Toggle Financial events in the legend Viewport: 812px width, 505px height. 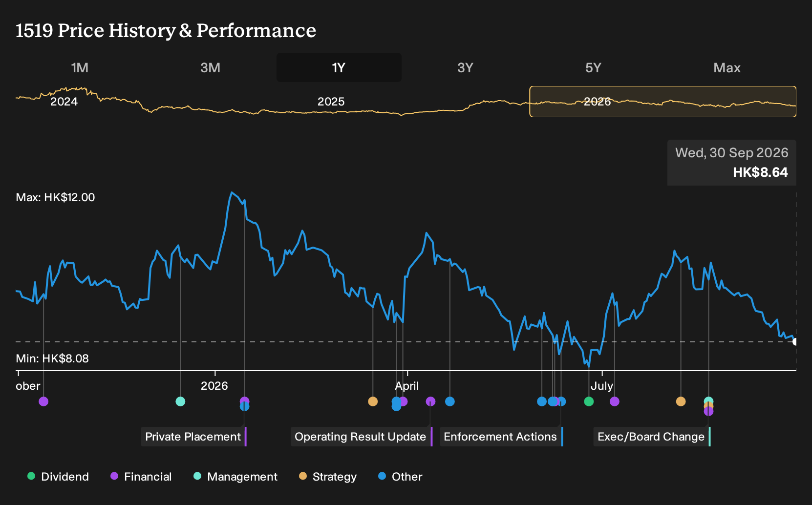click(141, 477)
